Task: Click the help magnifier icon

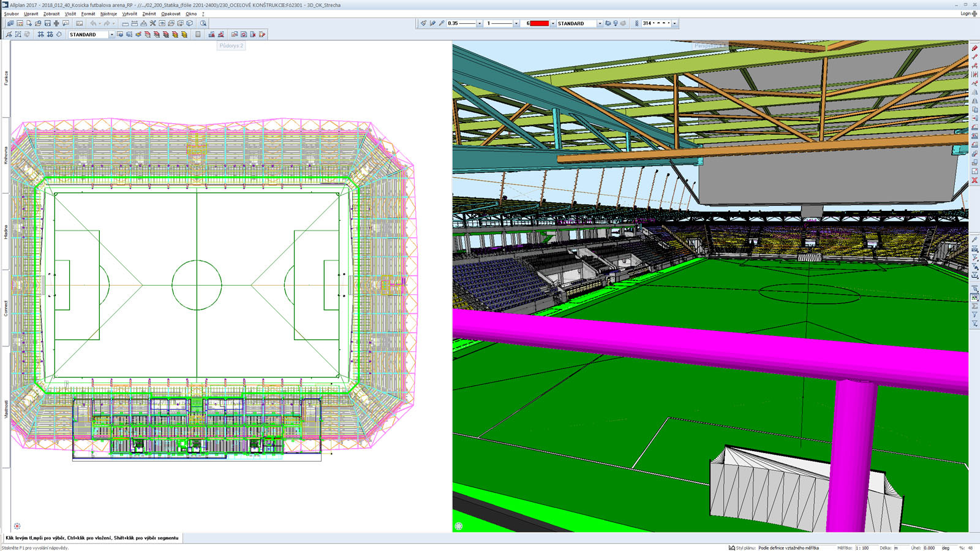Action: [203, 23]
